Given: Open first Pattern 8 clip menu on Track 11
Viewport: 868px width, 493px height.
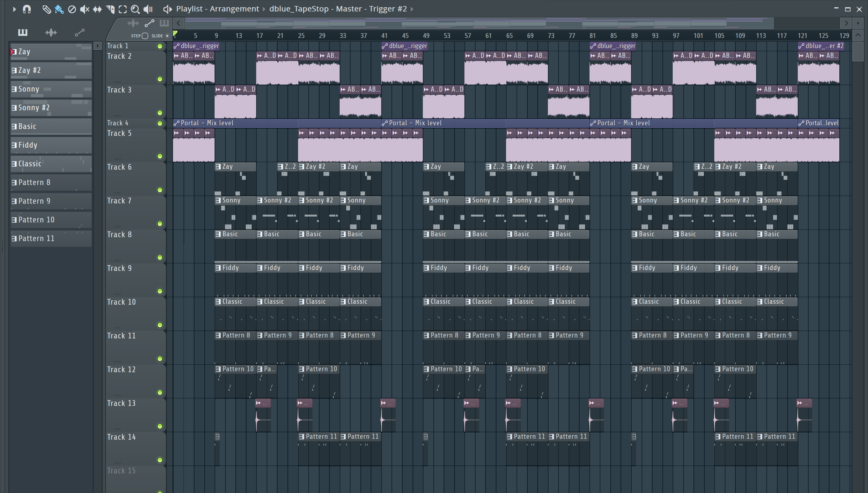Looking at the screenshot, I should 218,336.
